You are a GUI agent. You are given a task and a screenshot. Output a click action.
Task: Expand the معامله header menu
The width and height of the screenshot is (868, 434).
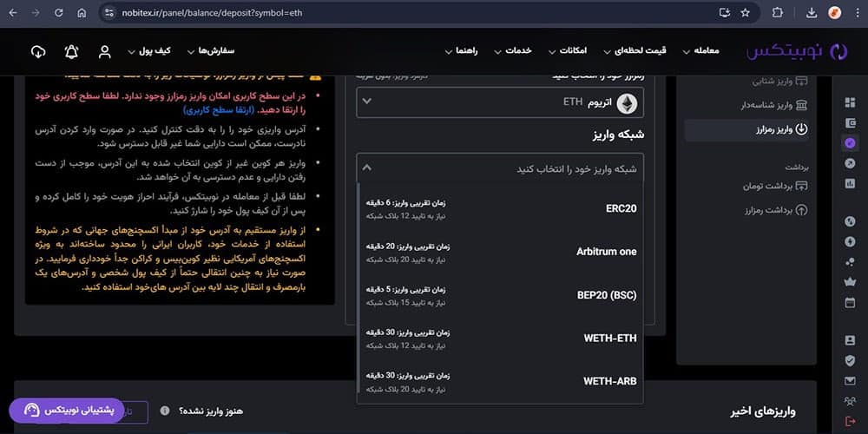(700, 51)
